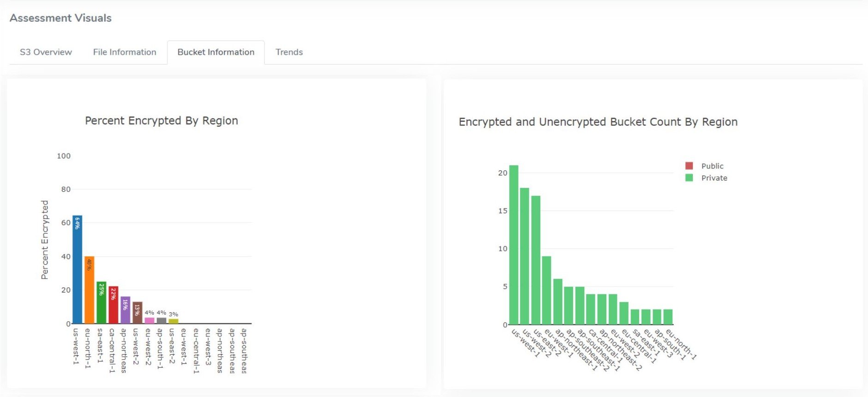Go to the Trends tab

[x=289, y=52]
